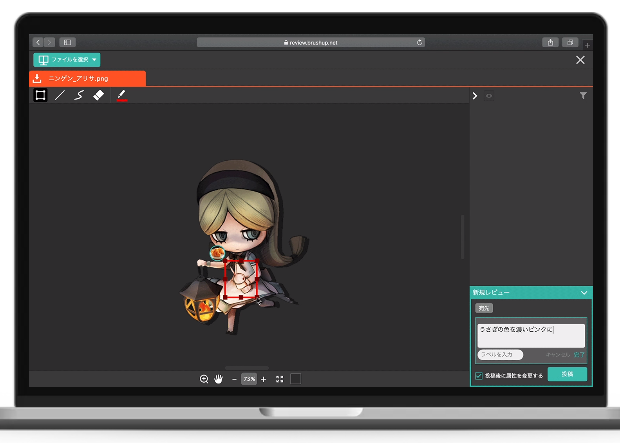Click the horizontal scrollbar under the canvas
The height and width of the screenshot is (443, 620).
point(247,368)
